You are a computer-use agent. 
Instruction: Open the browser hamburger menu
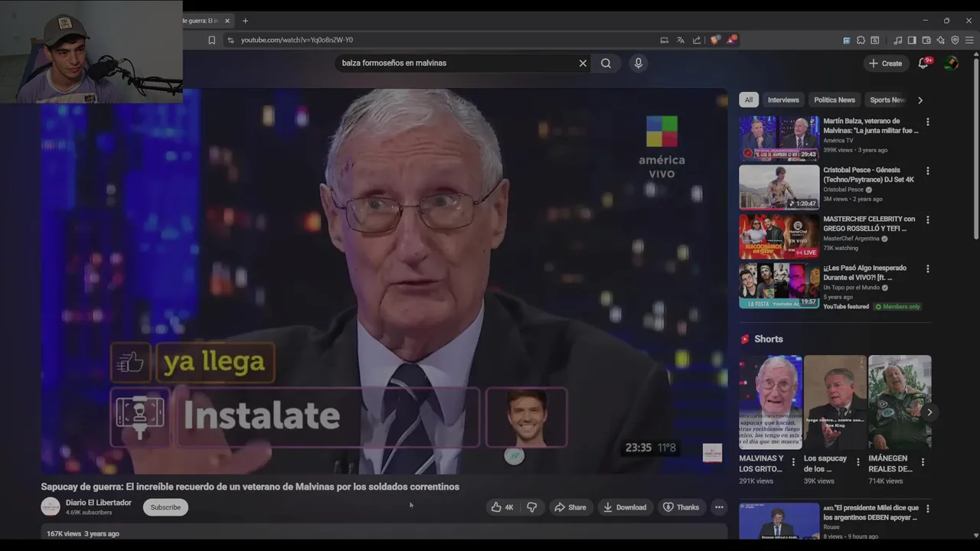coord(970,40)
